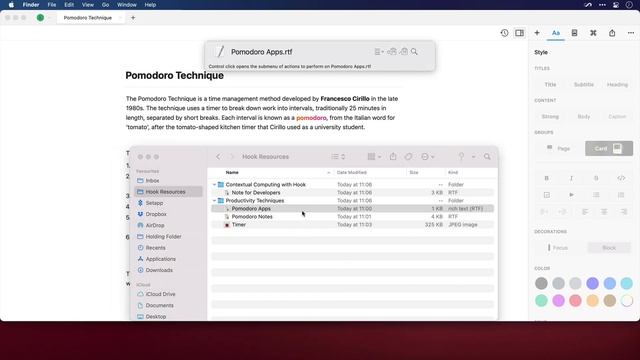The height and width of the screenshot is (360, 640).
Task: Click the Hook search magnifier icon
Action: coord(414,51)
